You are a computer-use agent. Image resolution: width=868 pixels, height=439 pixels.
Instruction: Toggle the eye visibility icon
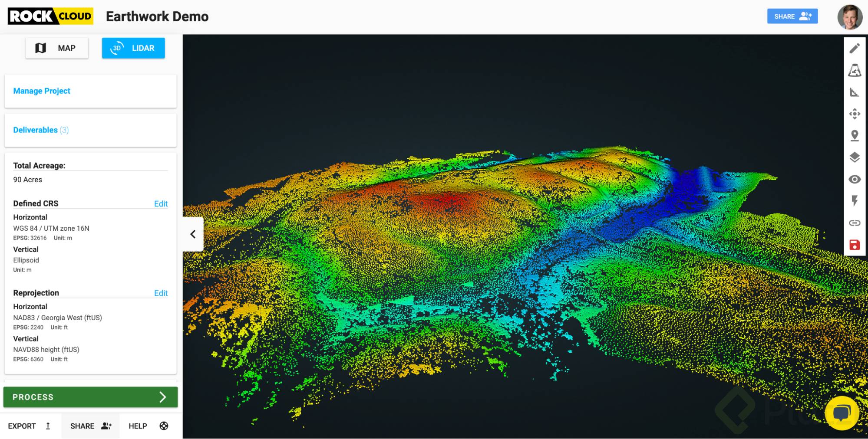click(x=854, y=179)
